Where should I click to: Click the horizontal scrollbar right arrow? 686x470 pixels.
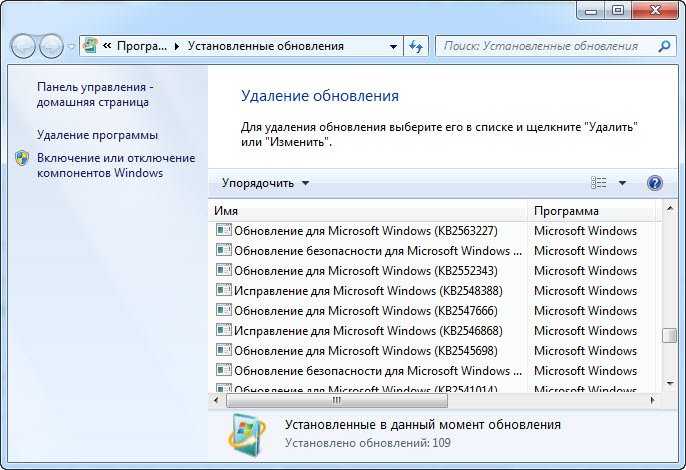coord(652,400)
